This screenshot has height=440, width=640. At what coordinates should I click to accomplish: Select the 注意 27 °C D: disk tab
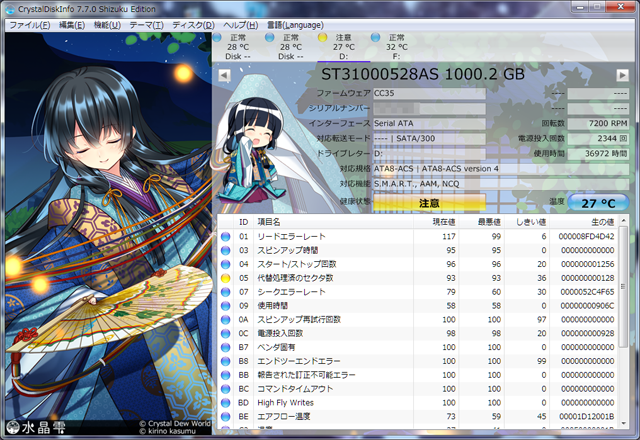(344, 47)
